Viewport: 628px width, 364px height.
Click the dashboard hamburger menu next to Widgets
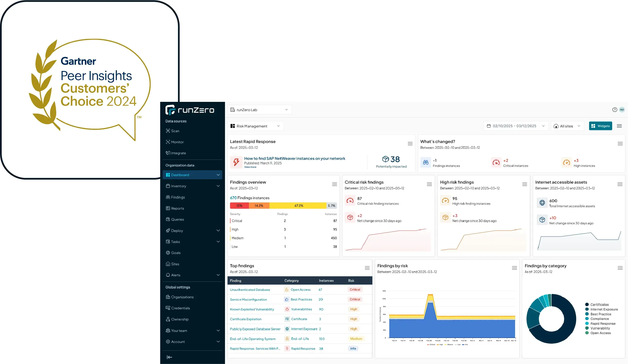(619, 126)
